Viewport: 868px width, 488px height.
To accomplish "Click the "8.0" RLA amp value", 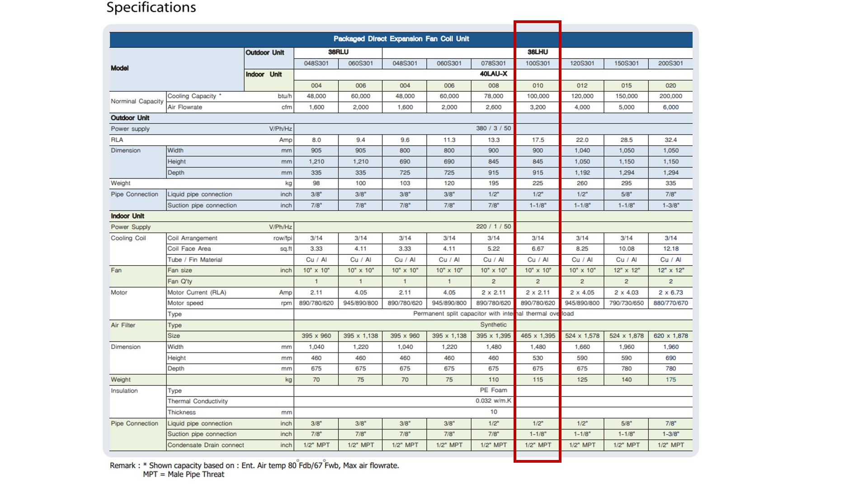I will [316, 140].
